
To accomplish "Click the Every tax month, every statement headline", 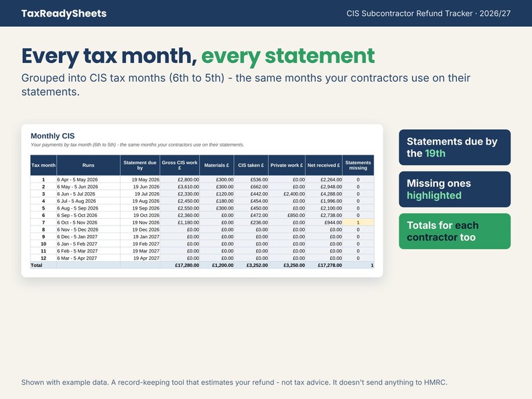I will click(x=198, y=56).
